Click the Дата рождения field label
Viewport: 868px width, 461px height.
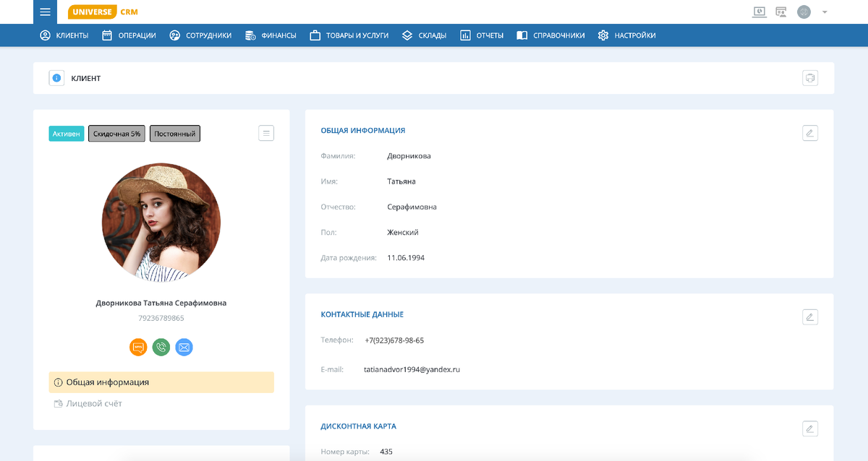(x=349, y=258)
